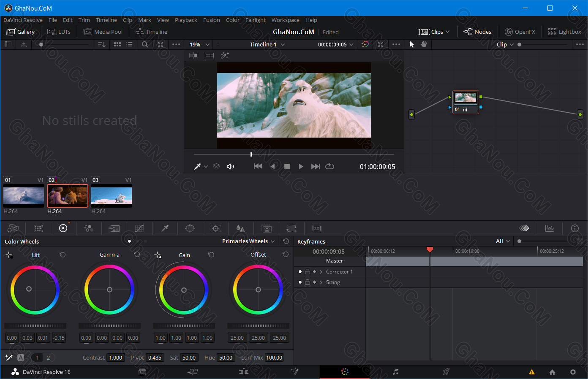Expand the Corrector 1 keyframe track

tap(321, 271)
